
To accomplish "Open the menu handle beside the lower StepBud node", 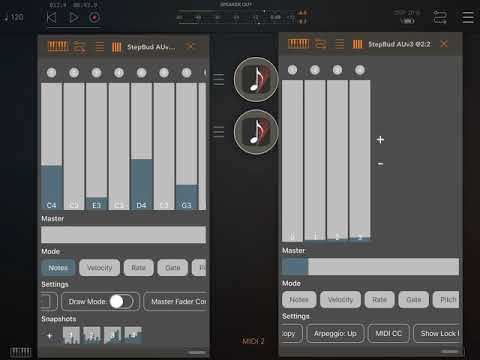I will click(219, 132).
